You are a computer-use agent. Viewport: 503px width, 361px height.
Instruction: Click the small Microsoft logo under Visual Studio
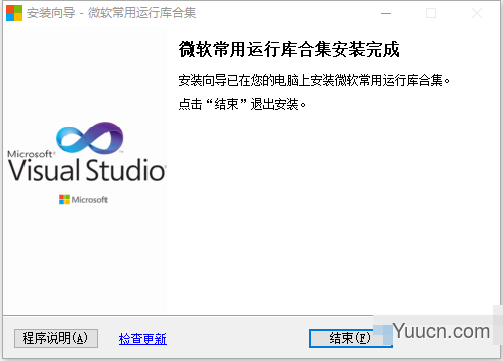[x=83, y=200]
